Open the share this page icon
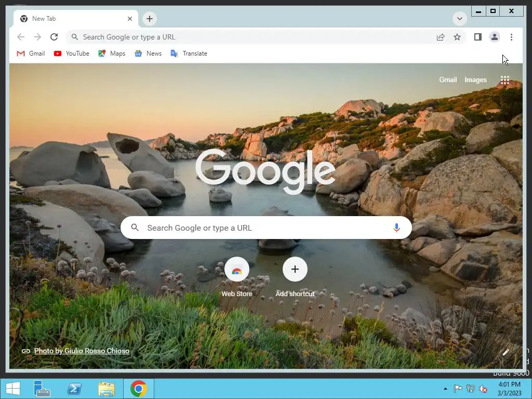Viewport: 532px width, 399px height. pos(441,37)
